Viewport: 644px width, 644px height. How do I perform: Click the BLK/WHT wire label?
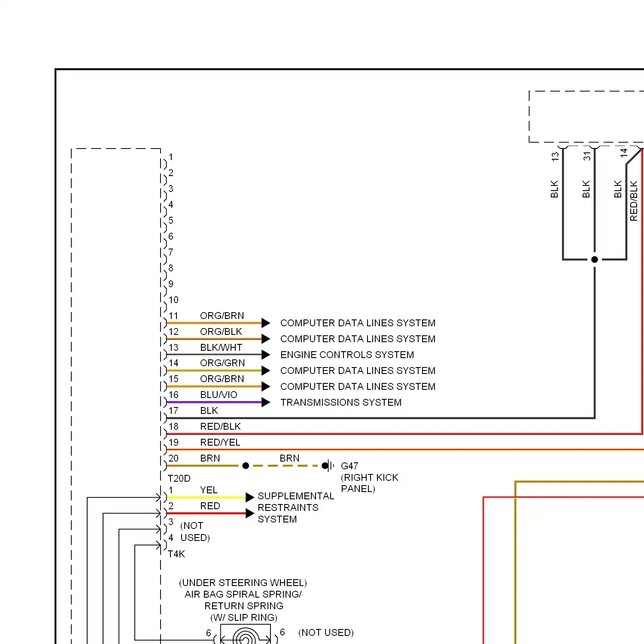pyautogui.click(x=221, y=347)
